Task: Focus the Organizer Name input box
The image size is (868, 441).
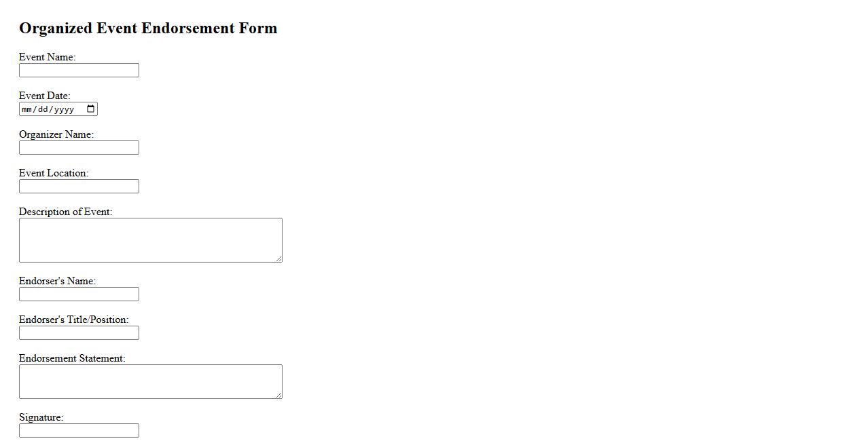Action: coord(79,148)
